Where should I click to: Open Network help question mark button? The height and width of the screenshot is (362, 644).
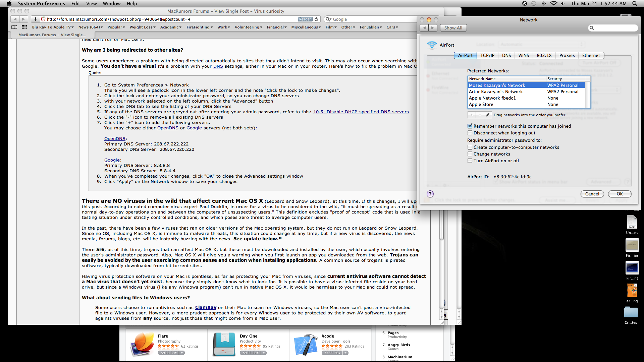(430, 194)
